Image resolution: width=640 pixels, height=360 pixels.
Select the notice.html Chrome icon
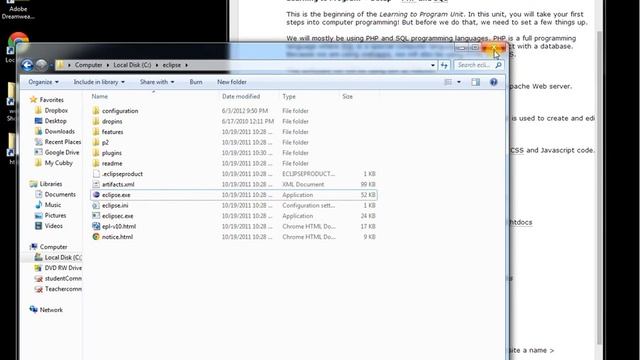96,237
